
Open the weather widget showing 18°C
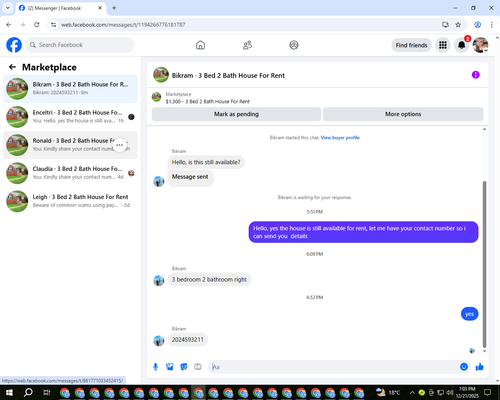click(388, 392)
